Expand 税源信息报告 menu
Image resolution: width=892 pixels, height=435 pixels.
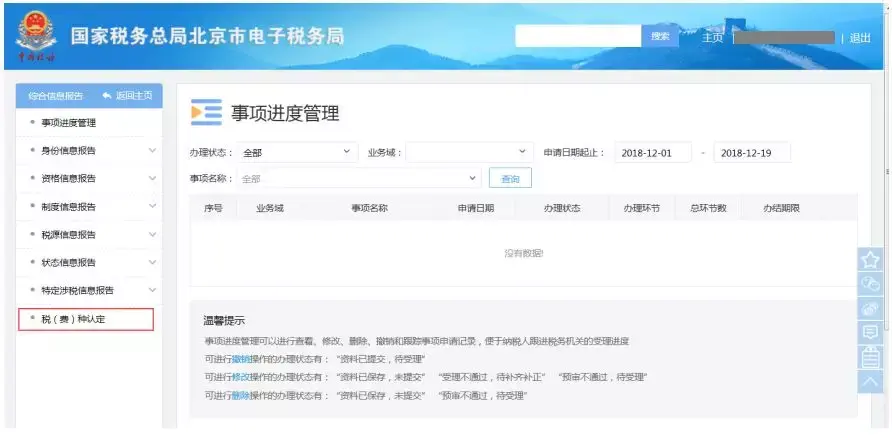coord(89,234)
